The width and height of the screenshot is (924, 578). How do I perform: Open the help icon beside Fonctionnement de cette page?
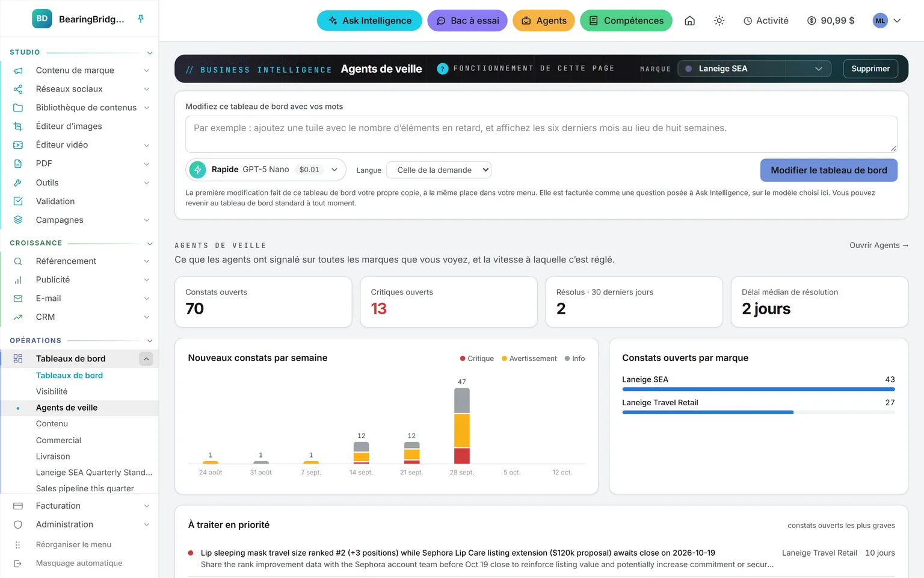pyautogui.click(x=443, y=69)
